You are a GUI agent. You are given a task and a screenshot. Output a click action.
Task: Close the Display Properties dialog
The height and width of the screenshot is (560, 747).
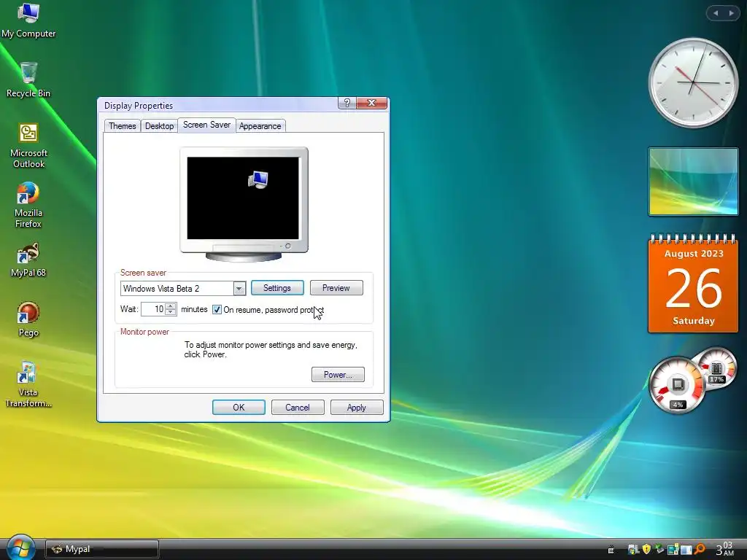pyautogui.click(x=371, y=103)
